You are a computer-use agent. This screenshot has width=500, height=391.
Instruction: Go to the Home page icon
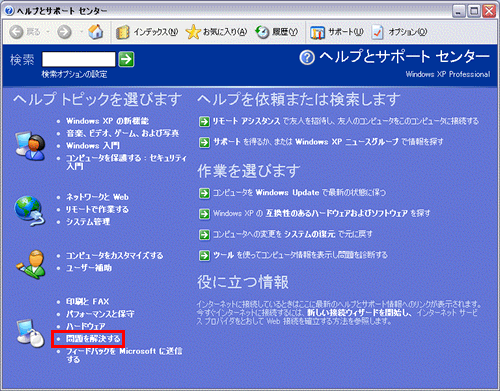coord(96,32)
